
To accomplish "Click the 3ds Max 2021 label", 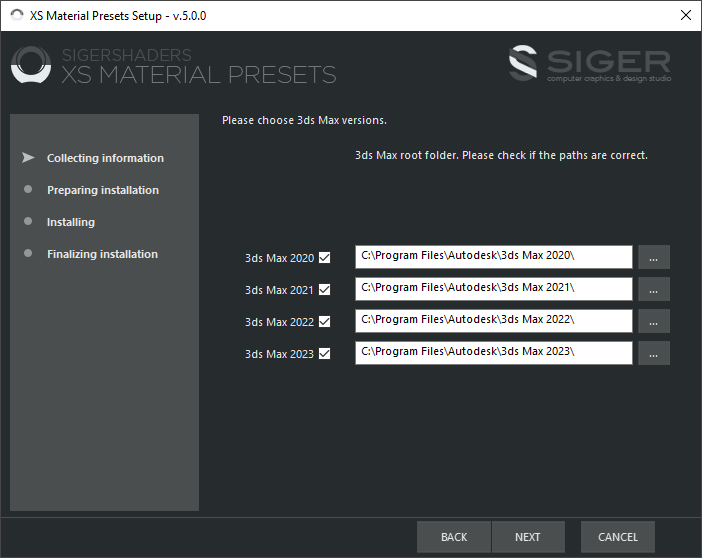I will click(x=279, y=290).
